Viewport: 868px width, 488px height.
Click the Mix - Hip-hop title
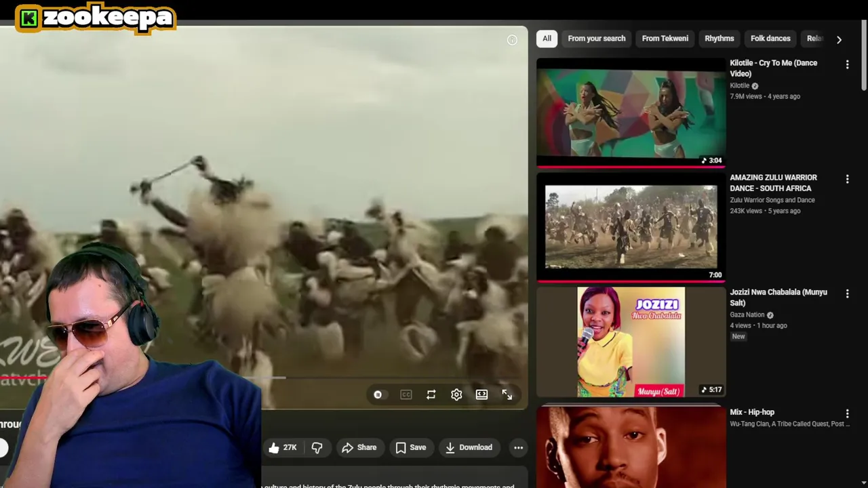[x=752, y=412]
